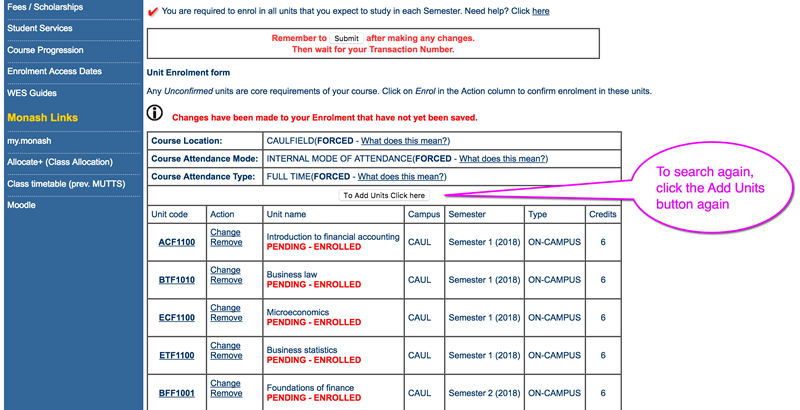Open Class timetable (prev. MUTTS) link
The width and height of the screenshot is (800, 410).
coord(66,184)
